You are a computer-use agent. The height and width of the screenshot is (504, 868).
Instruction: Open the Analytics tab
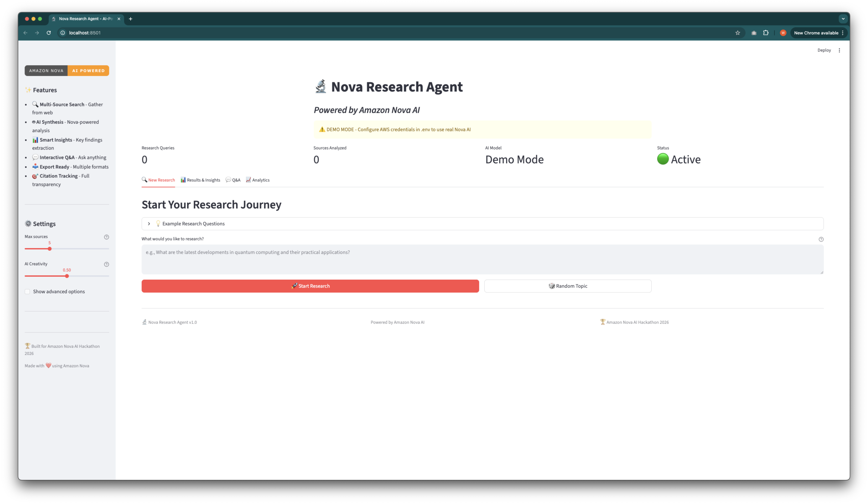click(258, 180)
